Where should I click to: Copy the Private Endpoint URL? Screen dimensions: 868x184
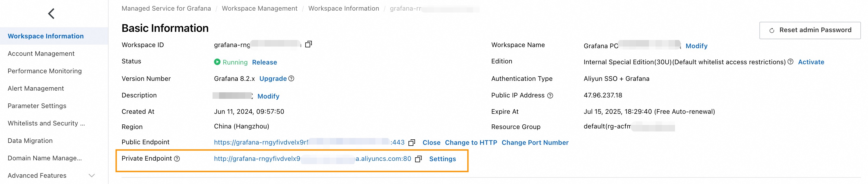(418, 159)
